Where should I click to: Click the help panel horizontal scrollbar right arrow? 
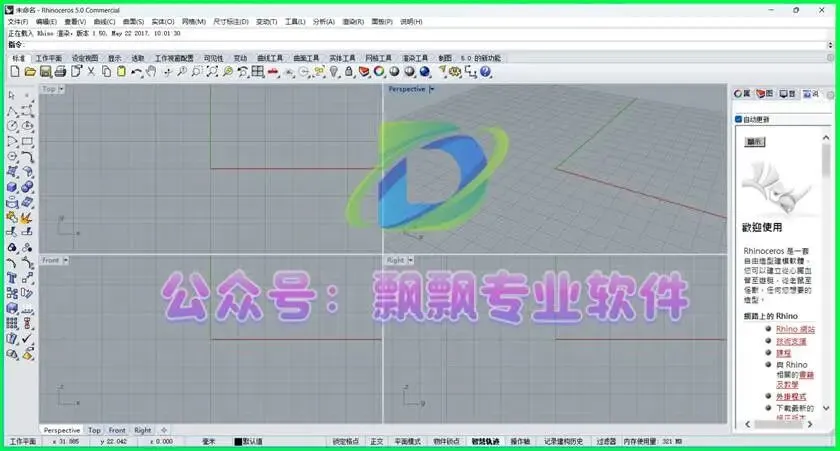pyautogui.click(x=809, y=424)
